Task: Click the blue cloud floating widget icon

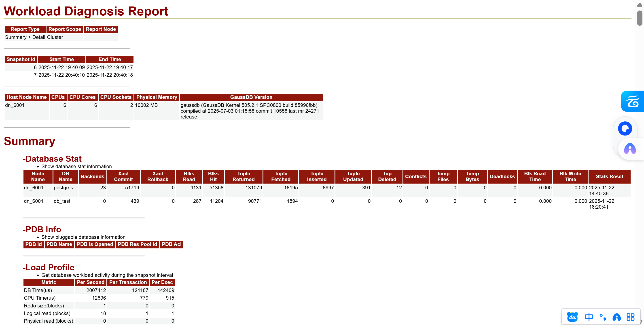Action: point(633,101)
